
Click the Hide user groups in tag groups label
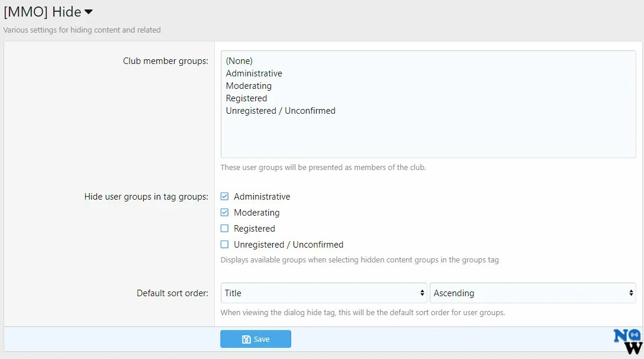click(x=146, y=197)
